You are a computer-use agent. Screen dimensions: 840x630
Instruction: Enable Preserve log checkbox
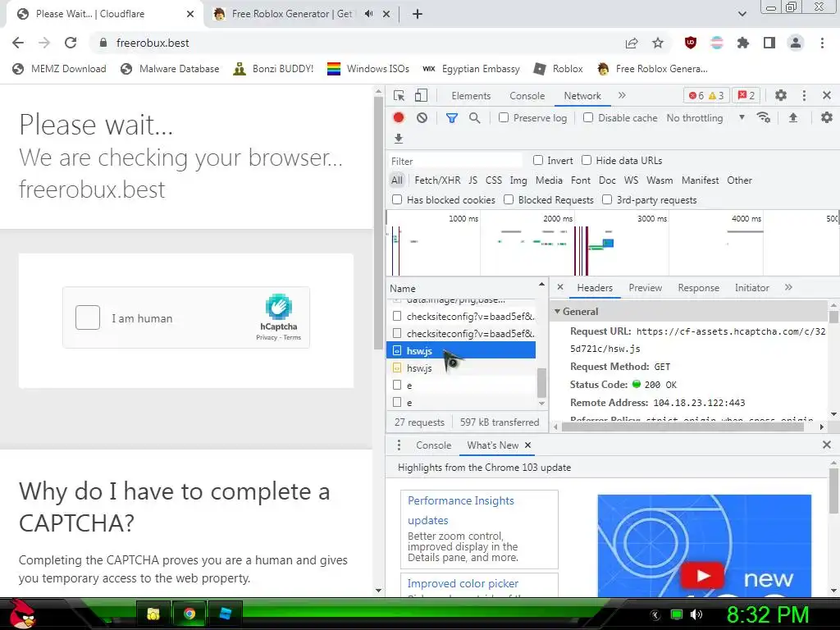[504, 117]
